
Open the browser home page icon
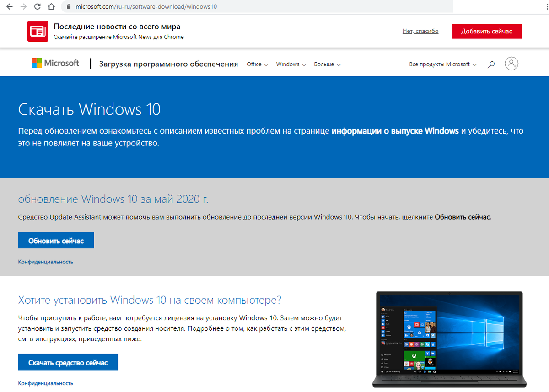(x=52, y=7)
